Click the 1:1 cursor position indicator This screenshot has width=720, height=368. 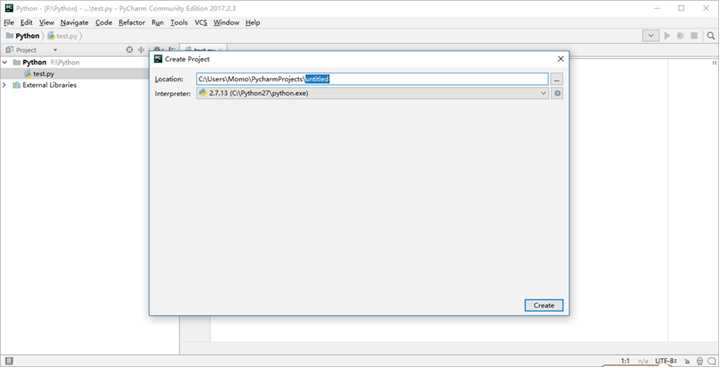pos(625,361)
